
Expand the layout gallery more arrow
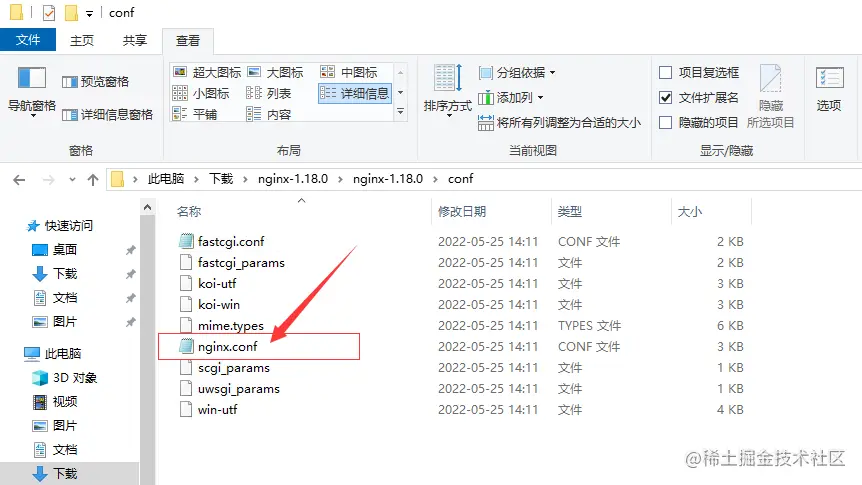[x=401, y=112]
